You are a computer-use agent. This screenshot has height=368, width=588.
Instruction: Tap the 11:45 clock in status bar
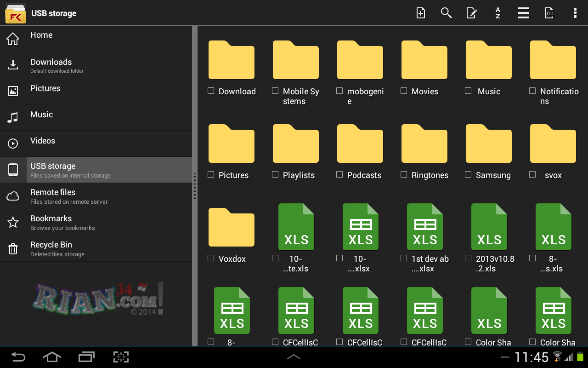pos(531,357)
